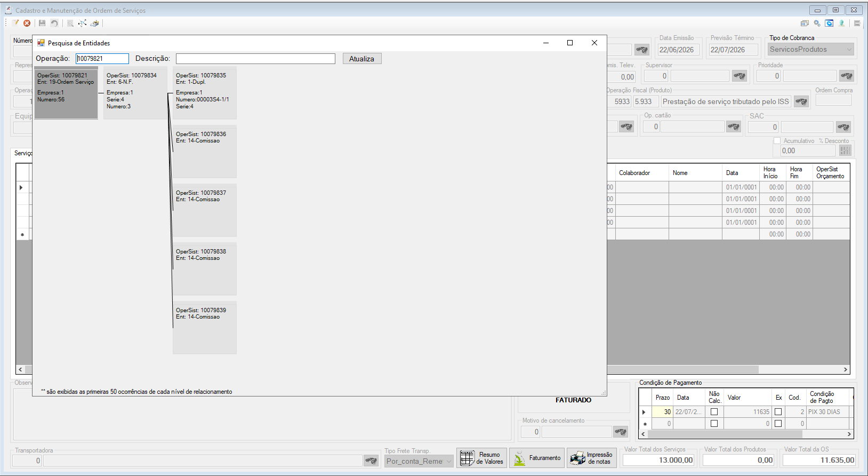
Task: Click the edit record pencil toolbar icon
Action: pyautogui.click(x=16, y=23)
